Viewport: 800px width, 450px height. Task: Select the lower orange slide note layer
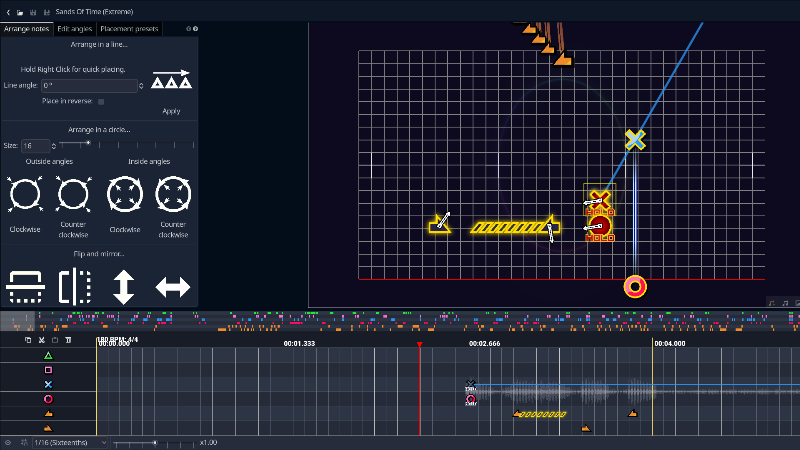[48, 428]
